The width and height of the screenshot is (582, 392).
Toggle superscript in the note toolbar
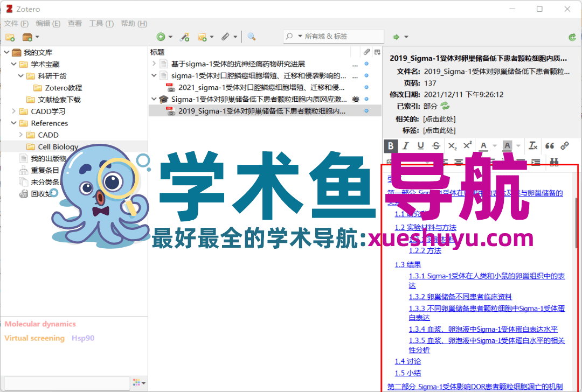tap(467, 145)
